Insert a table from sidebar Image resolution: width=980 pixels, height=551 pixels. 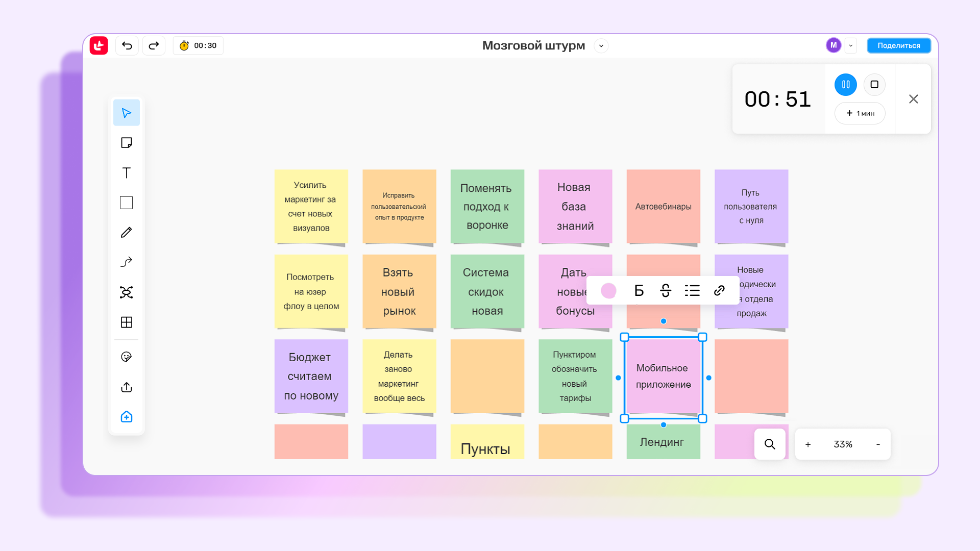pos(126,322)
